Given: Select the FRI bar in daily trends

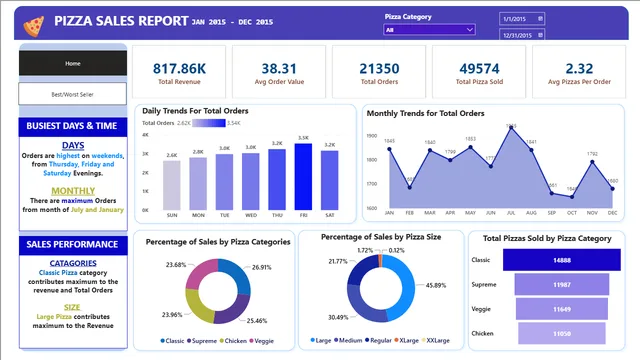Looking at the screenshot, I should [303, 177].
